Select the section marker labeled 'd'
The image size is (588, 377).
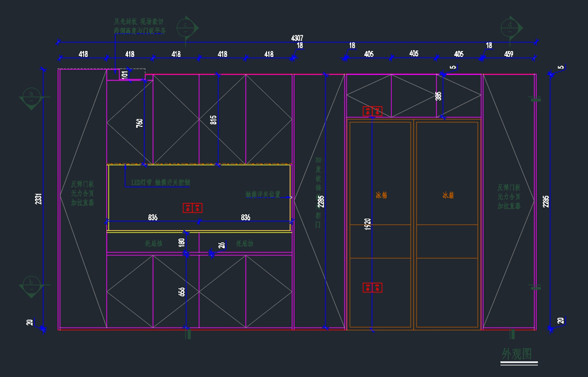click(510, 25)
